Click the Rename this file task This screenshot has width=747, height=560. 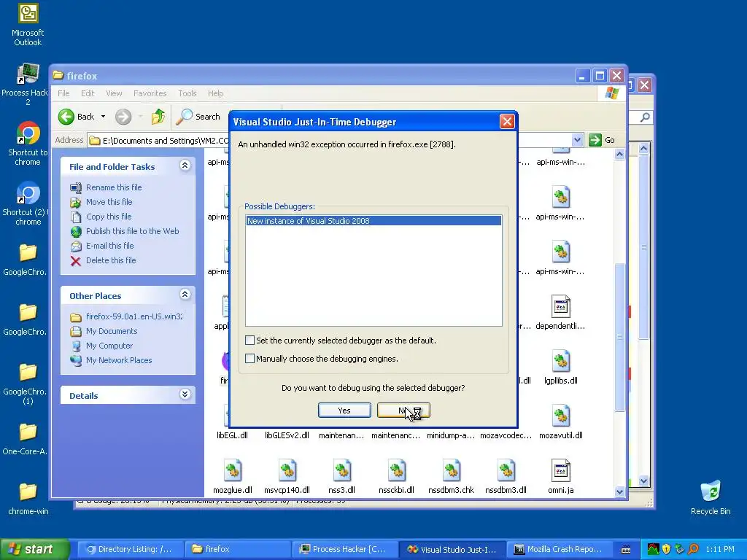click(114, 187)
